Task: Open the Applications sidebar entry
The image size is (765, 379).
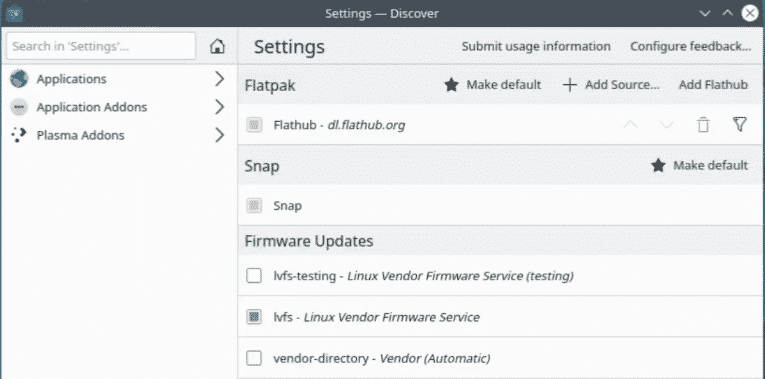Action: click(119, 79)
